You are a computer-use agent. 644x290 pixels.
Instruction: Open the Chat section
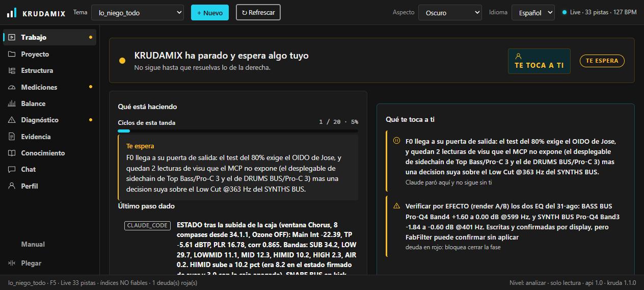coord(49,169)
